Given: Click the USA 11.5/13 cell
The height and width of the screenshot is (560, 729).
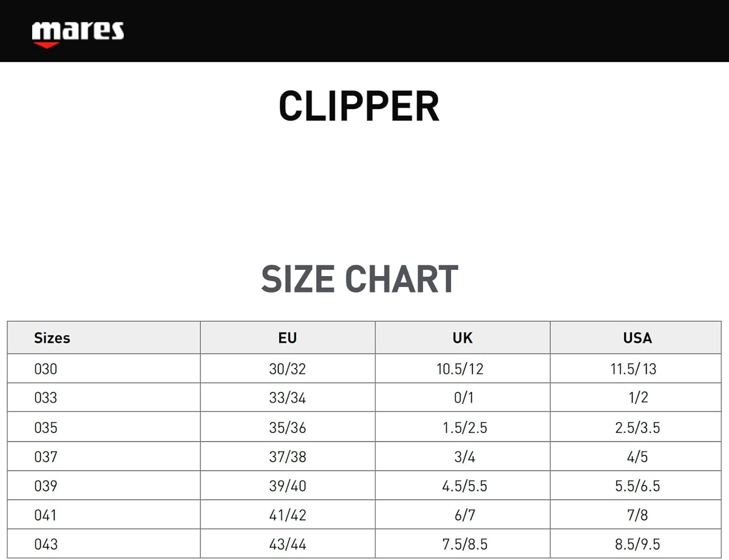Looking at the screenshot, I should click(633, 369).
